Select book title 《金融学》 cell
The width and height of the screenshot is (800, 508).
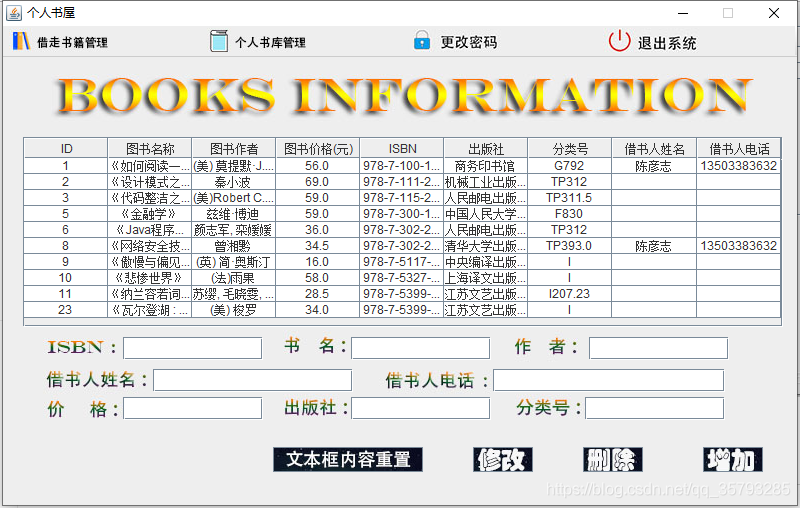(x=149, y=214)
